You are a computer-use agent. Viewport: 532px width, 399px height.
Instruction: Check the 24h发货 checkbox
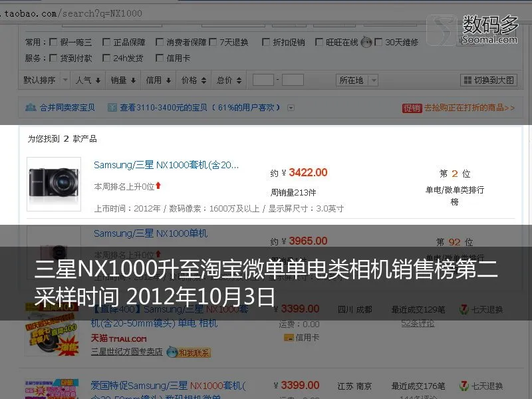[106, 58]
